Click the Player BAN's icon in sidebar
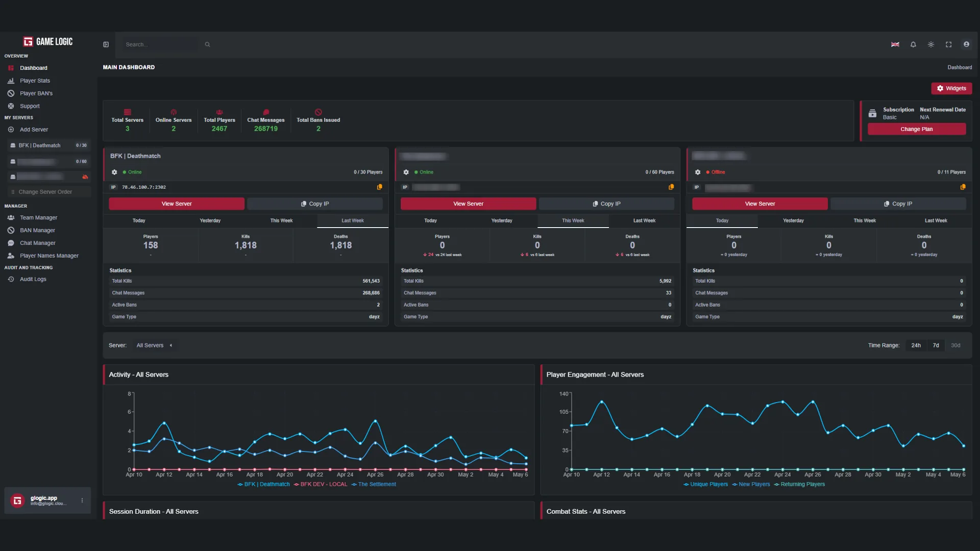The image size is (980, 551). pyautogui.click(x=11, y=93)
